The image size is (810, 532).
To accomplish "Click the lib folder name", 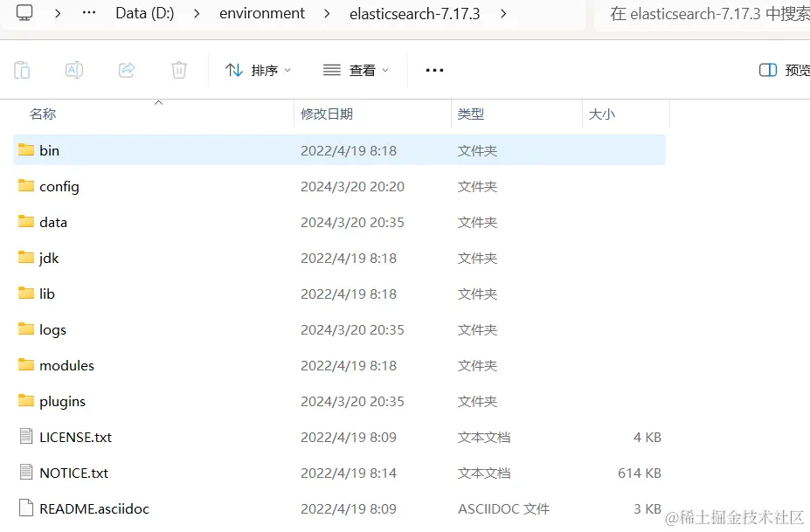I will [47, 294].
